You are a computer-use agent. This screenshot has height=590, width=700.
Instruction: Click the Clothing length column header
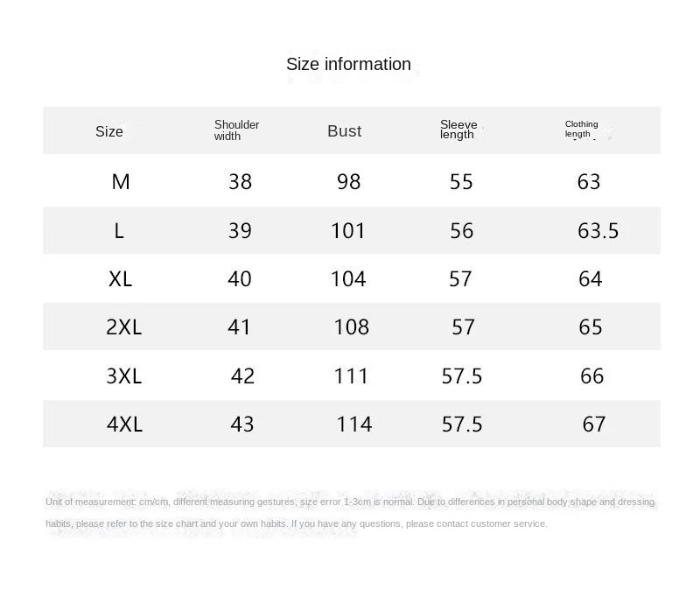coord(581,129)
